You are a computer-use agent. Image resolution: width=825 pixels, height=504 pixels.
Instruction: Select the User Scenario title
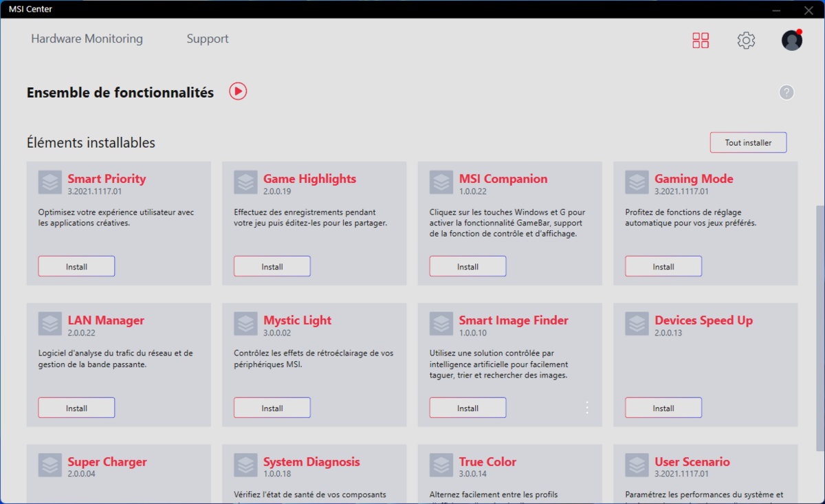[692, 462]
